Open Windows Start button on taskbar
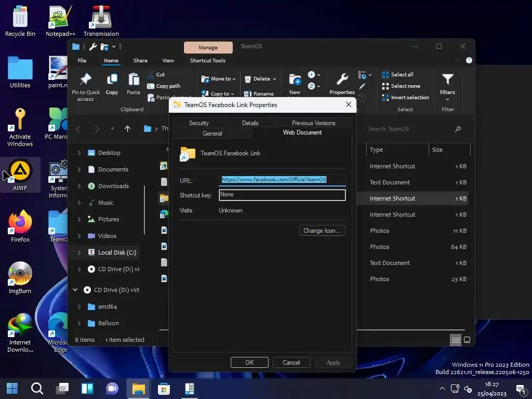Viewport: 532px width, 399px height. pyautogui.click(x=12, y=389)
